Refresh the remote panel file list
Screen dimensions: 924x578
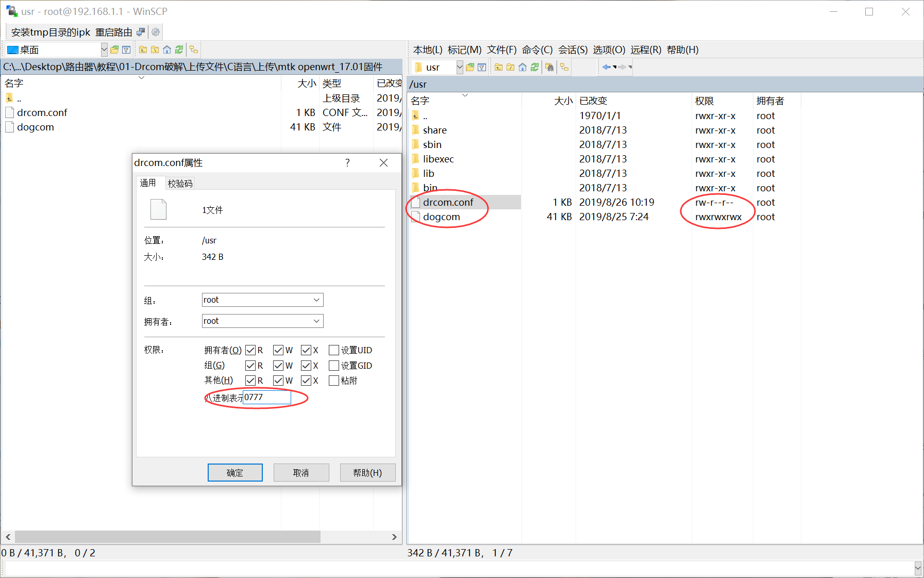coord(534,67)
